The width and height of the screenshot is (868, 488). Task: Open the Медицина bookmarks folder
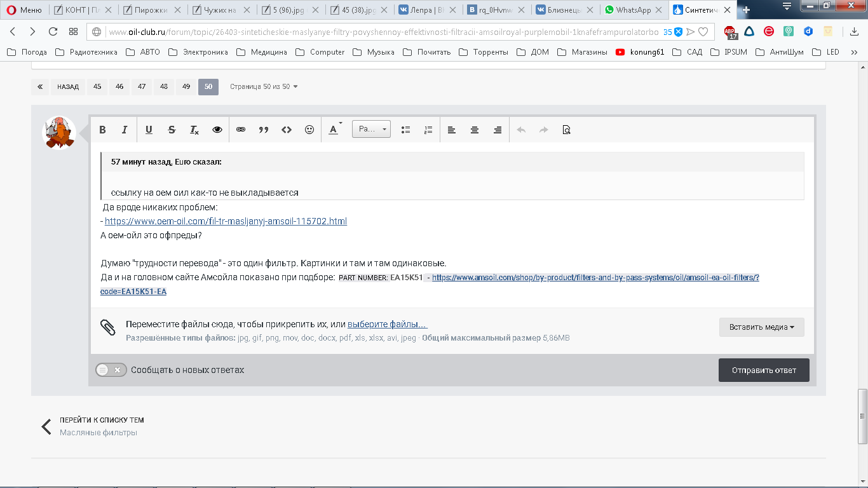(261, 52)
